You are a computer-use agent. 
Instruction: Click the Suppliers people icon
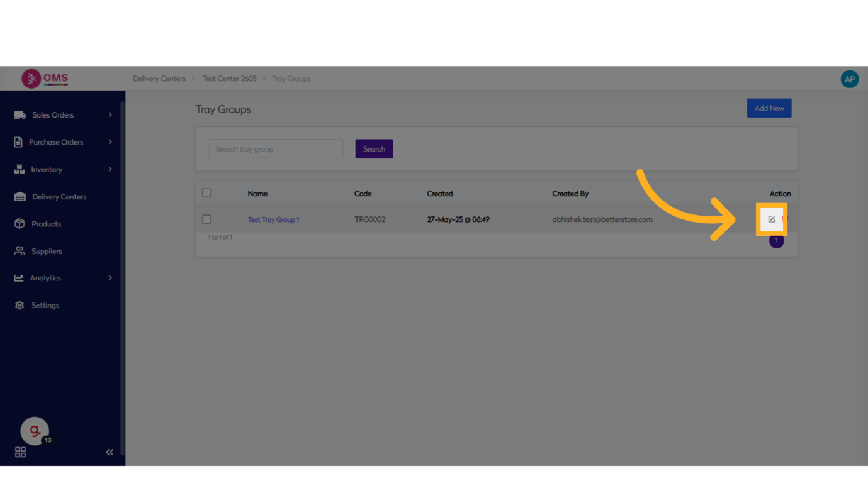pos(20,251)
